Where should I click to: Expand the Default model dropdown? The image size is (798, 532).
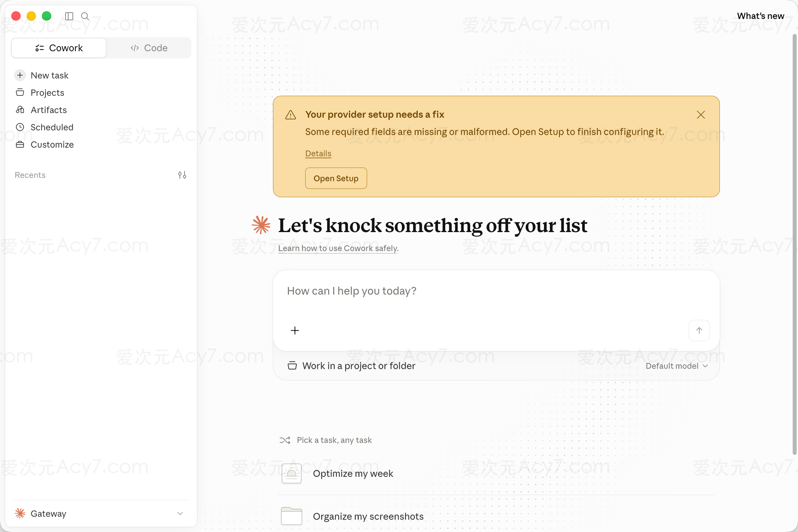tap(676, 366)
